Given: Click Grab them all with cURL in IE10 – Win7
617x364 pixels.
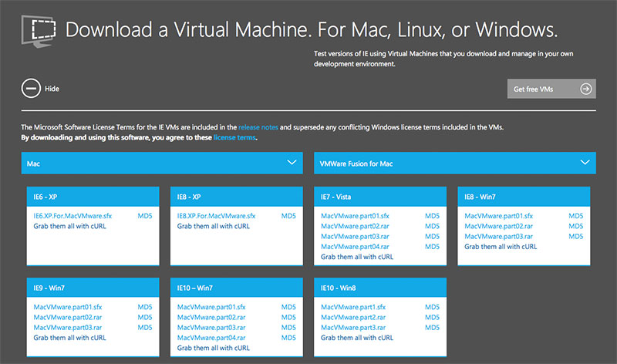Looking at the screenshot, I should [x=214, y=348].
